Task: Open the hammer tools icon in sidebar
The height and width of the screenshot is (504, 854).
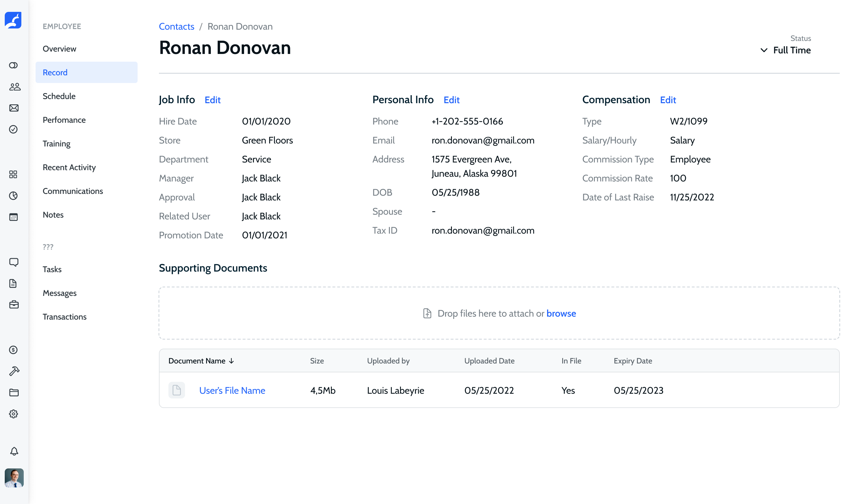Action: click(14, 371)
